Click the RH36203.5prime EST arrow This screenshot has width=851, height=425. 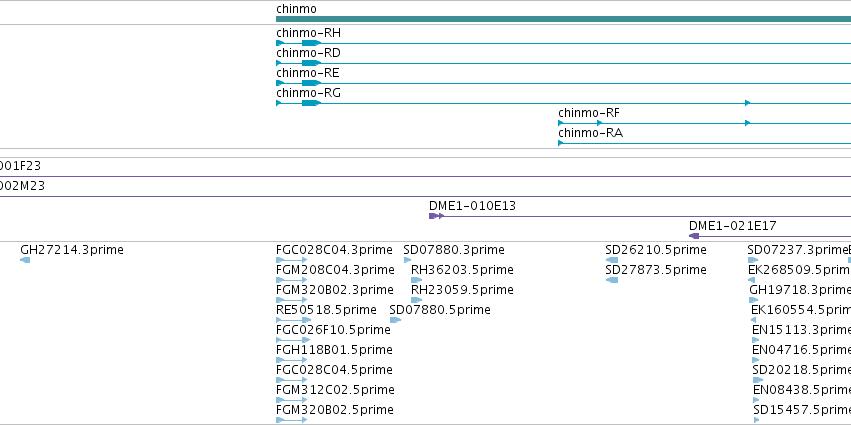point(416,280)
